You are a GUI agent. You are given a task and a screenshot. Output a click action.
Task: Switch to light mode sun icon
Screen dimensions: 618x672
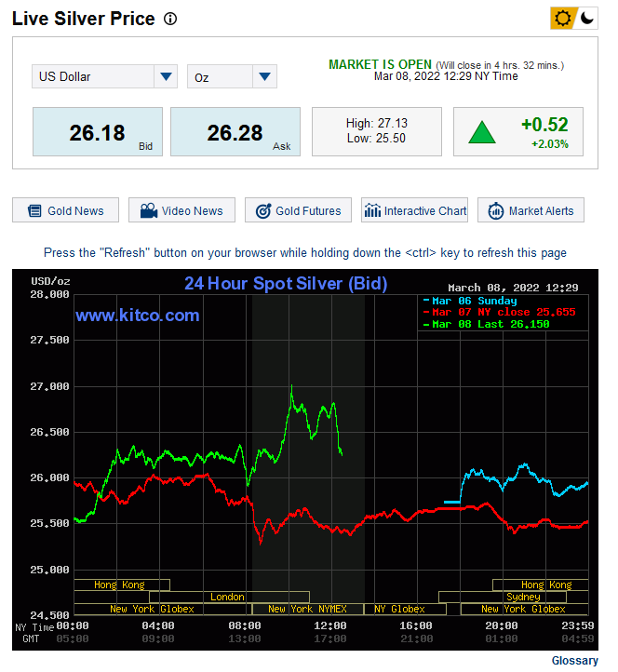point(562,19)
